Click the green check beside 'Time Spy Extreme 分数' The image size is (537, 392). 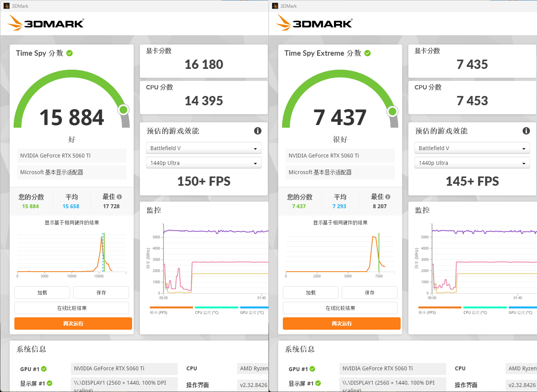(368, 53)
